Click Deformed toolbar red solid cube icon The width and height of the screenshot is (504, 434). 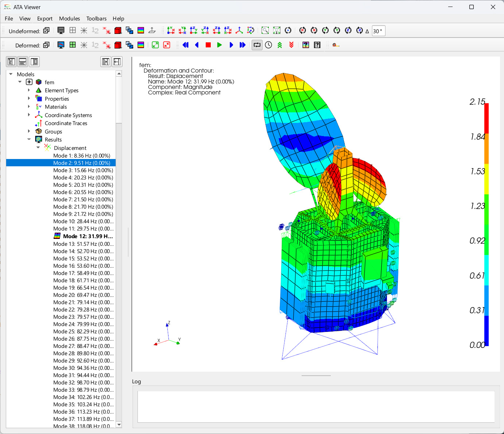pos(118,45)
